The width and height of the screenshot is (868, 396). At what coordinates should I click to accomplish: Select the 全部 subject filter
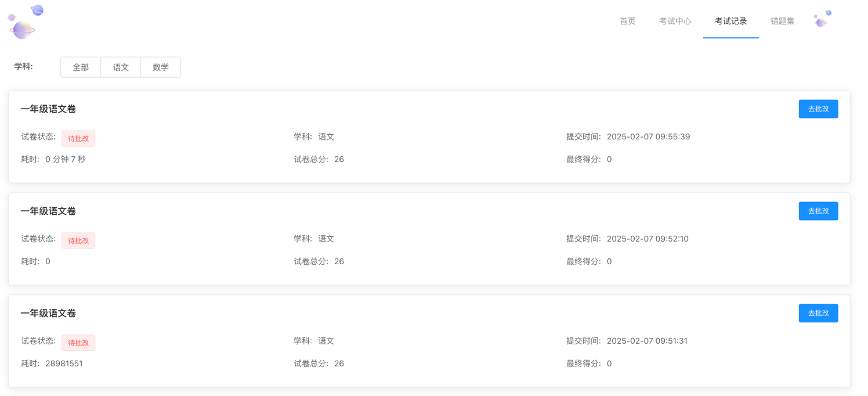(81, 67)
